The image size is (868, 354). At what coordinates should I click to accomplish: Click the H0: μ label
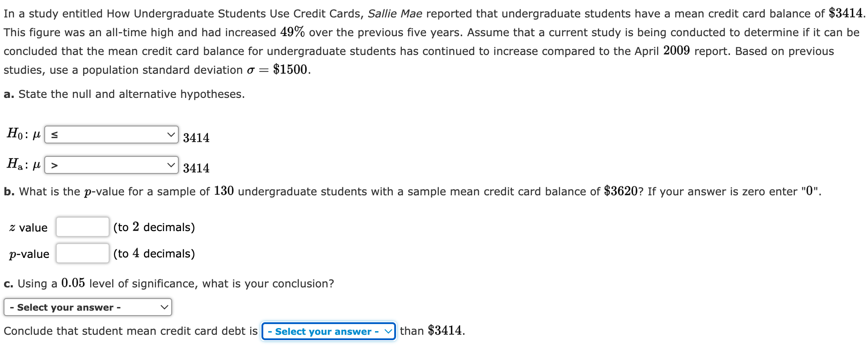[22, 133]
